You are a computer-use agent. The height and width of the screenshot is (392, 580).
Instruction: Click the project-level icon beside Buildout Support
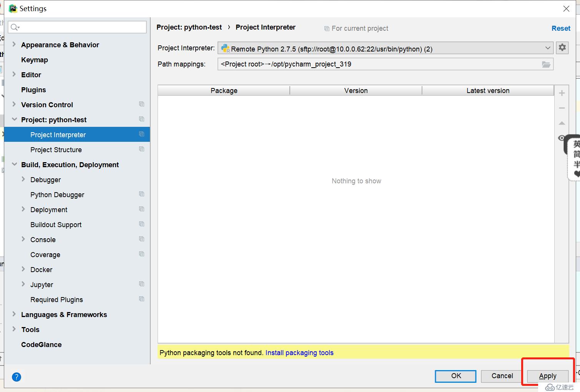click(x=141, y=224)
